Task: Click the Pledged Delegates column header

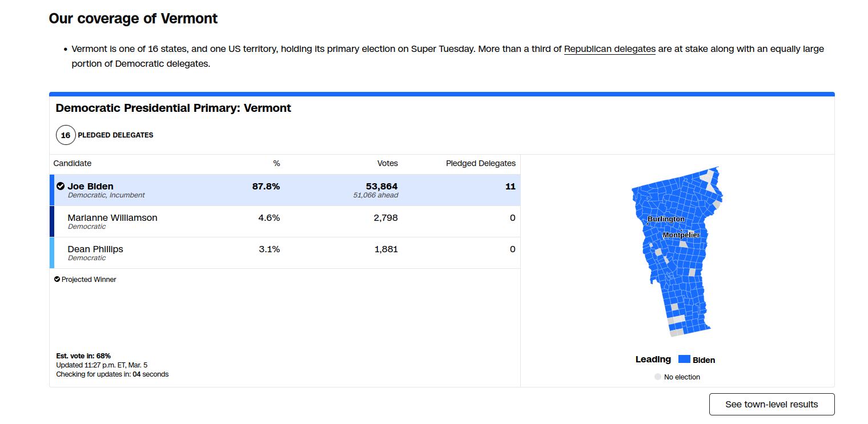Action: pyautogui.click(x=481, y=163)
